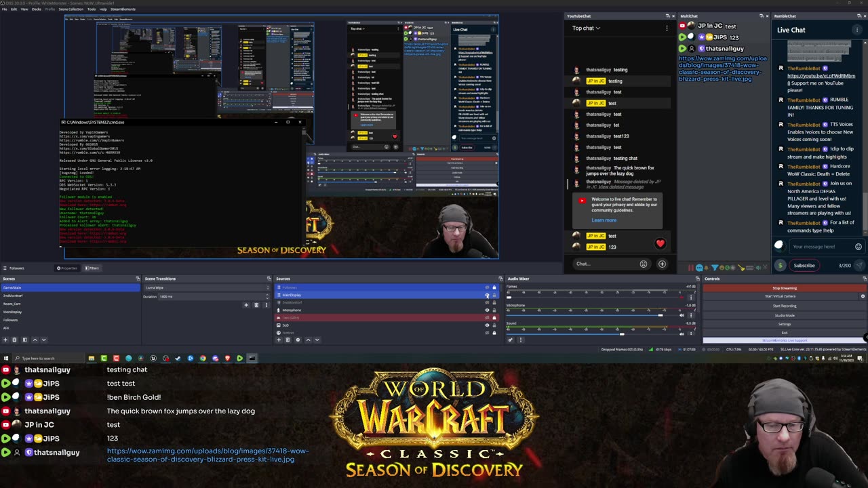The width and height of the screenshot is (868, 488).
Task: Toggle visibility of the Text (GDI+) source
Action: (487, 317)
